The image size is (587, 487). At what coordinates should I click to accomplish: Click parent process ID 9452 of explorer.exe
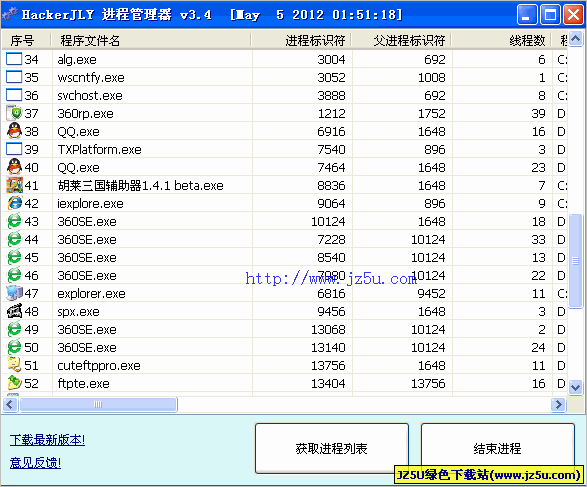[431, 293]
